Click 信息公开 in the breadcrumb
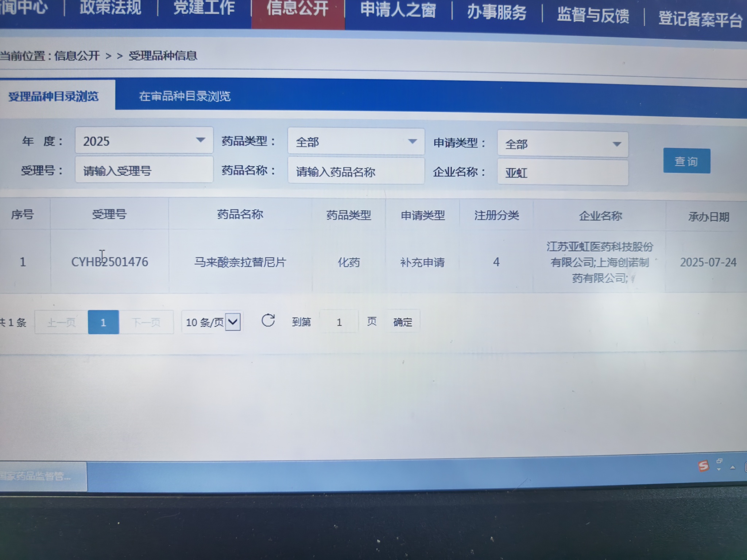Image resolution: width=747 pixels, height=560 pixels. 77,55
